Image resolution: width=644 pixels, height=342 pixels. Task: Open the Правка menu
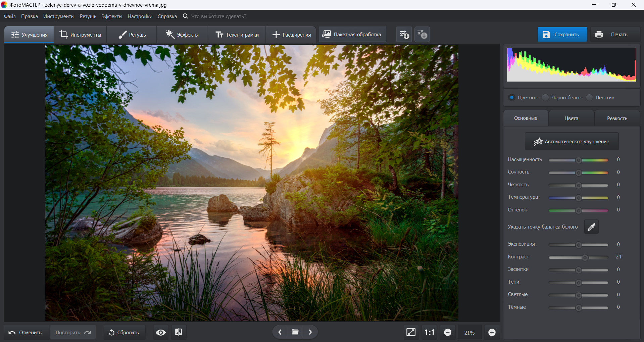tap(30, 16)
